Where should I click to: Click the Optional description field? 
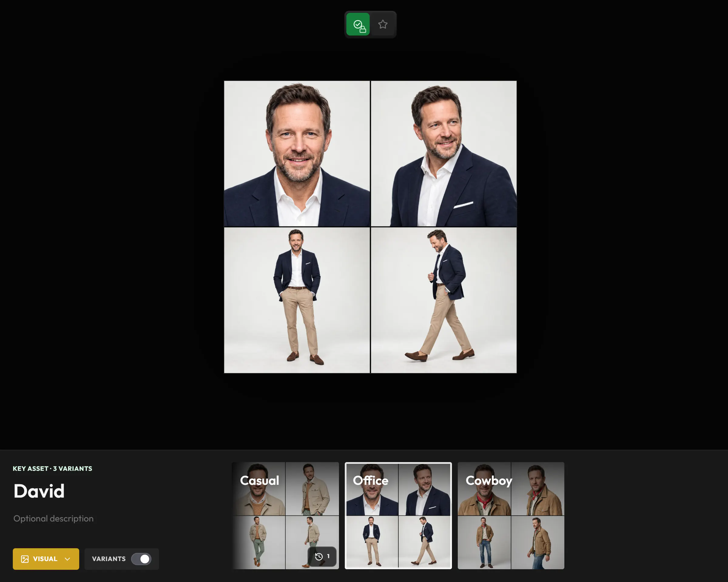coord(53,519)
